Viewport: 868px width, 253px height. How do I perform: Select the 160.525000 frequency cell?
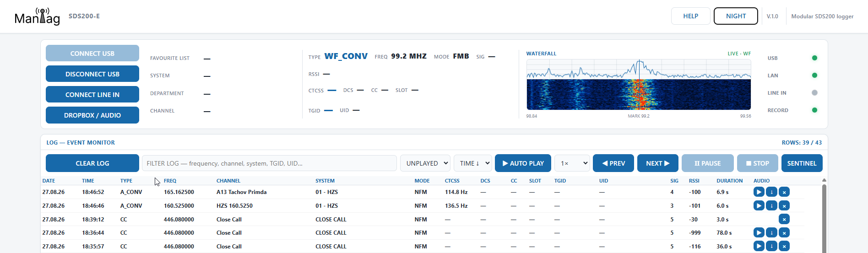[179, 206]
